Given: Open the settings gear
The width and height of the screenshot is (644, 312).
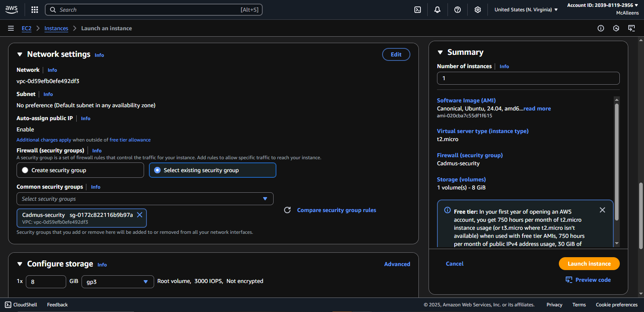Looking at the screenshot, I should pos(478,10).
